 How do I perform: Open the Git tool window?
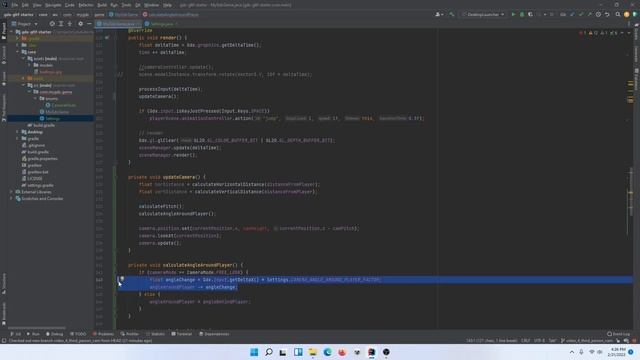coord(16,334)
